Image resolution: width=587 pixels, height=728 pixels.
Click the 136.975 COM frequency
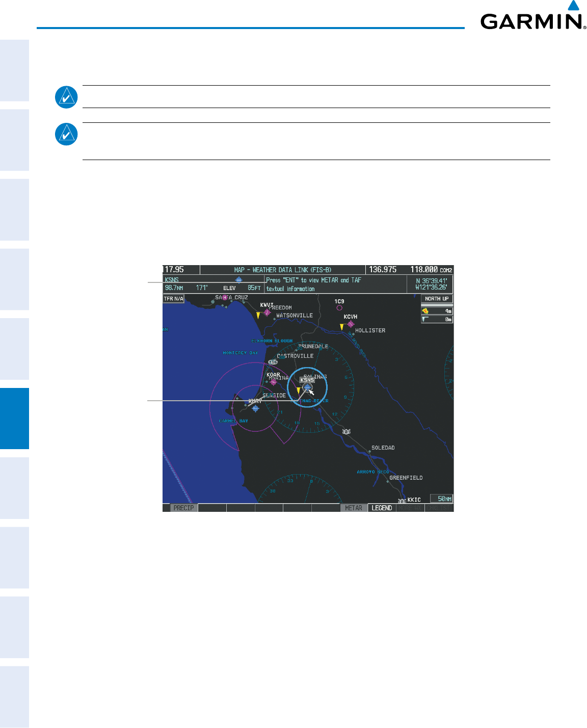[x=383, y=270]
